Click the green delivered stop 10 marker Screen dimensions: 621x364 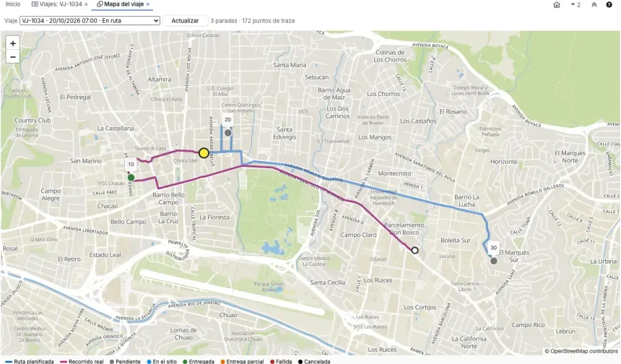tap(131, 178)
